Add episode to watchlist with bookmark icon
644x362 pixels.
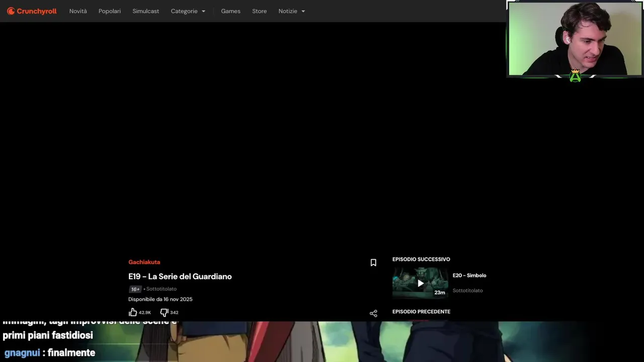(373, 262)
